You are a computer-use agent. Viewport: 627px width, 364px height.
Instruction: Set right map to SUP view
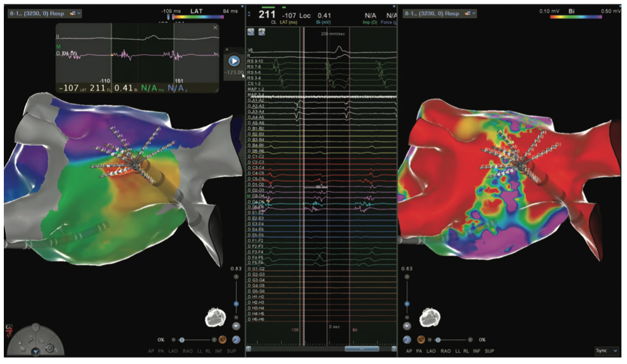(489, 351)
